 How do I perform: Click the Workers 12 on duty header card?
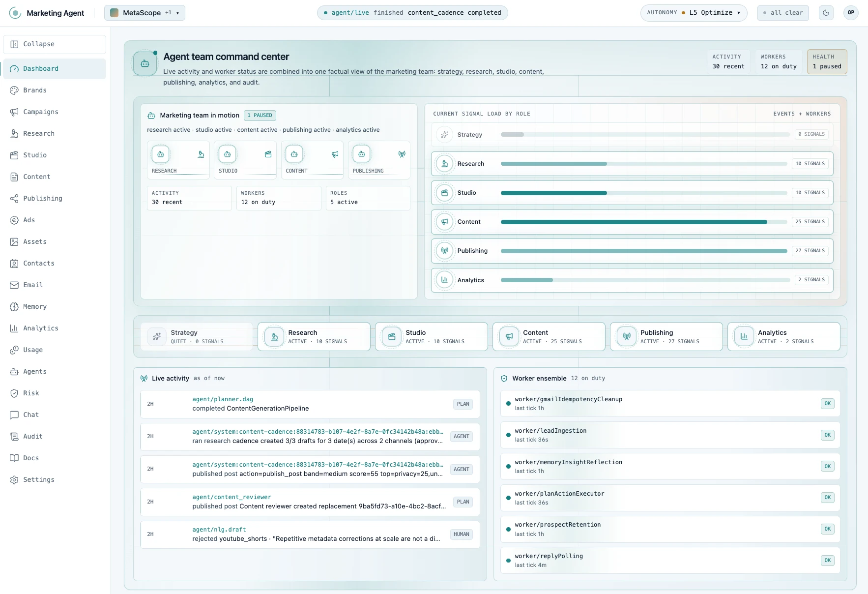779,62
